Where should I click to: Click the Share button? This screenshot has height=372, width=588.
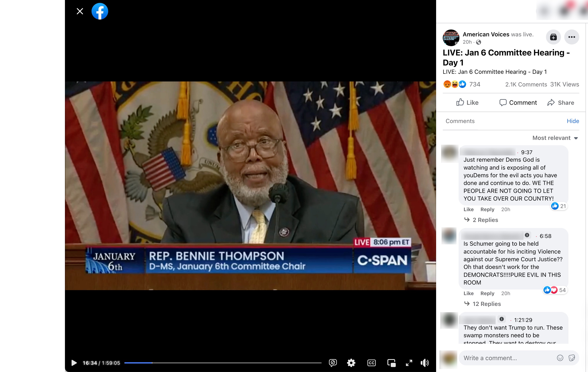click(x=561, y=102)
